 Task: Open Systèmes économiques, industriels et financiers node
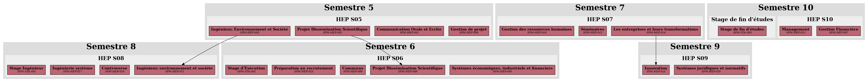502,69
